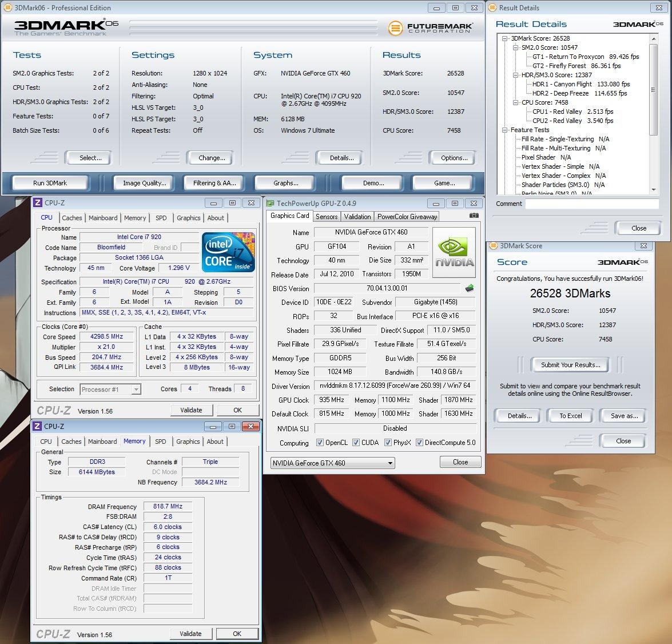This screenshot has width=672, height=644.
Task: Click BIOS save chip icon in GPU-Z
Action: 470,288
